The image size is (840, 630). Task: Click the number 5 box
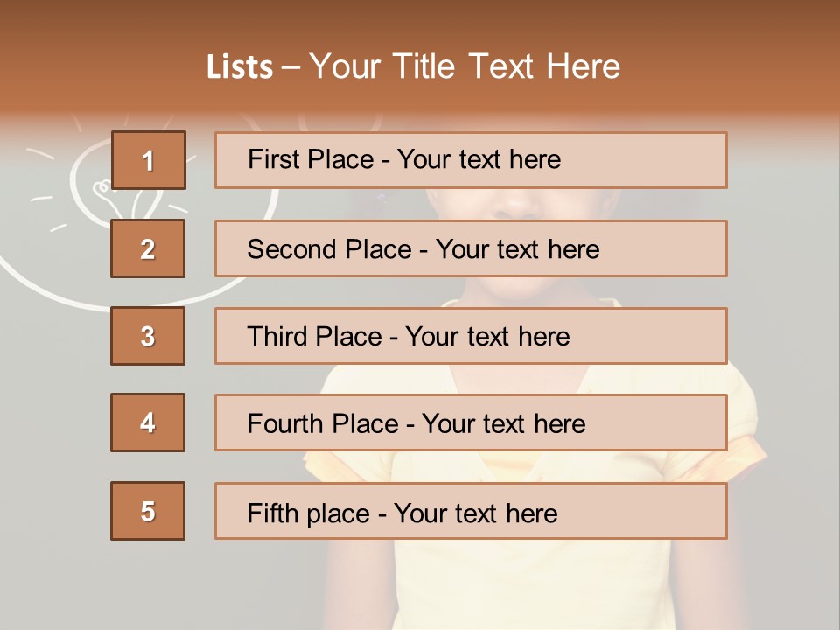(x=148, y=511)
